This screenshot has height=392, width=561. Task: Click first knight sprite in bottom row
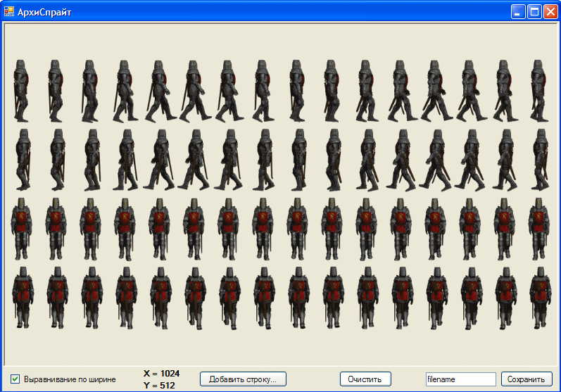point(23,298)
